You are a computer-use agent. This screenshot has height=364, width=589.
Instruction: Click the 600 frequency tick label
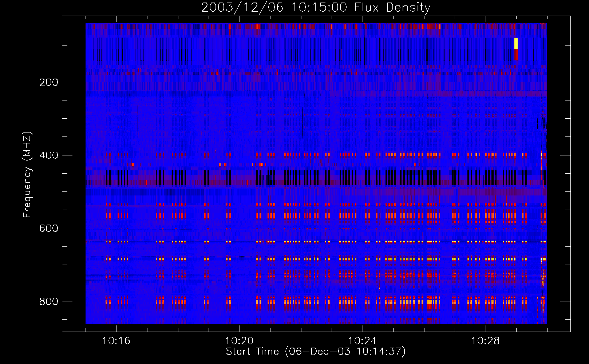[49, 228]
